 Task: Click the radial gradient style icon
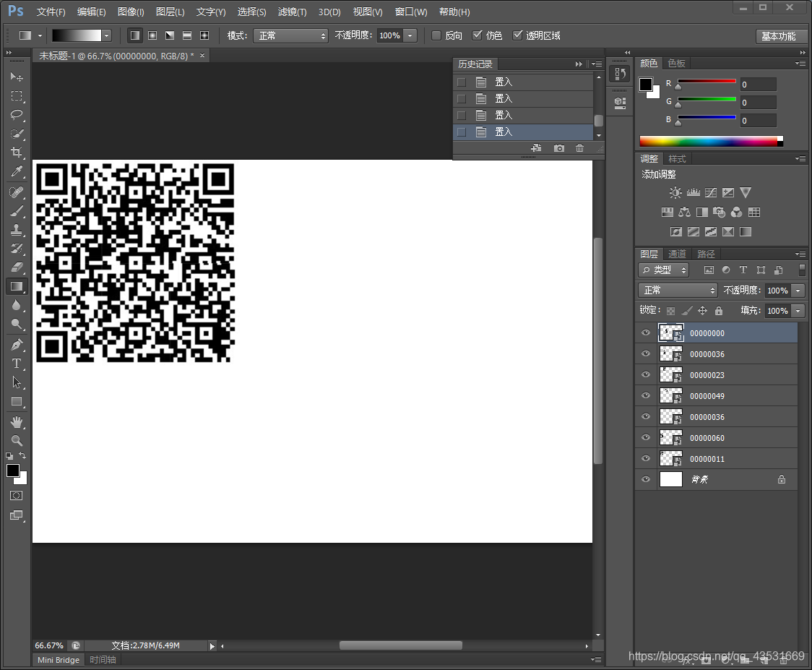pos(152,35)
